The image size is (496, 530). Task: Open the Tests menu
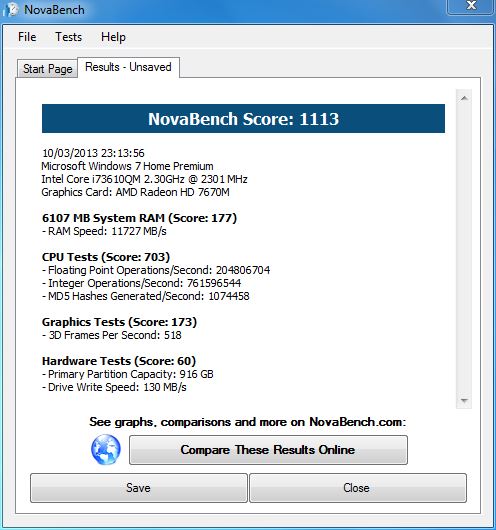(x=69, y=37)
